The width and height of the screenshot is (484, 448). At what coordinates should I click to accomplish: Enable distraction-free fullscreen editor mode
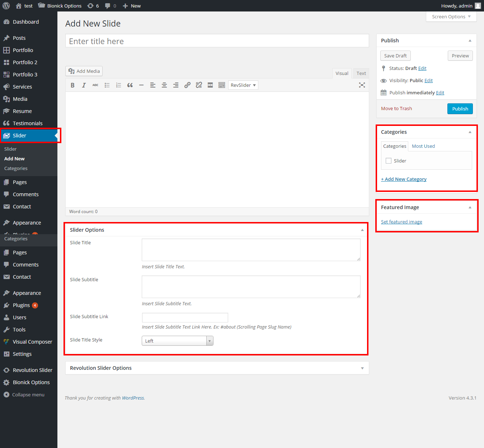[362, 85]
